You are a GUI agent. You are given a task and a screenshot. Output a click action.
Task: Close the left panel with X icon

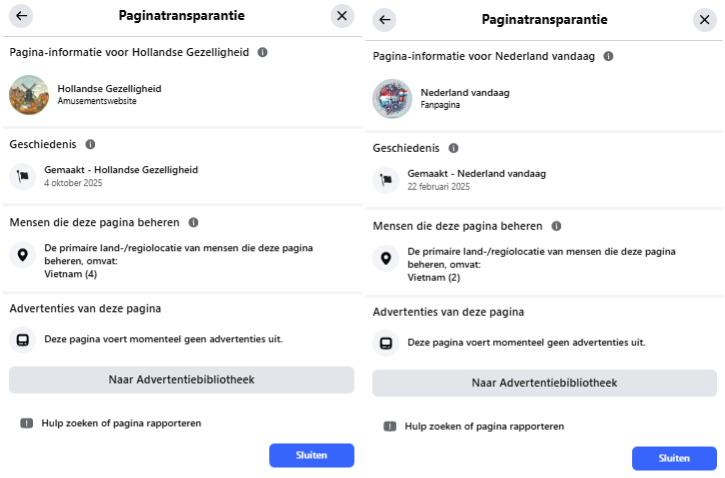(342, 16)
